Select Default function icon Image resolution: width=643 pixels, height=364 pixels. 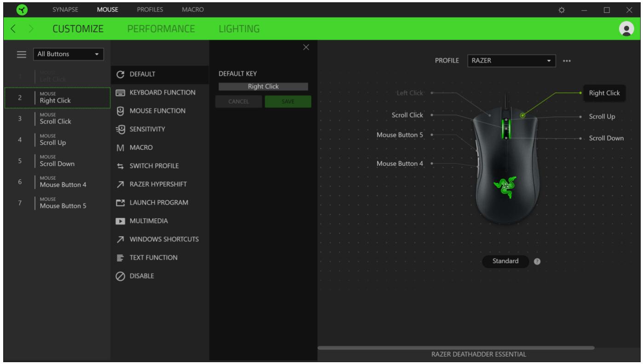tap(121, 74)
